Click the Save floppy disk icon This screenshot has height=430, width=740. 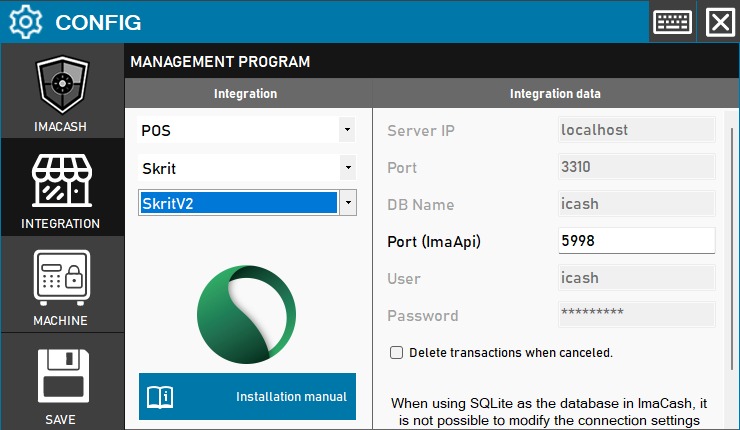62,376
